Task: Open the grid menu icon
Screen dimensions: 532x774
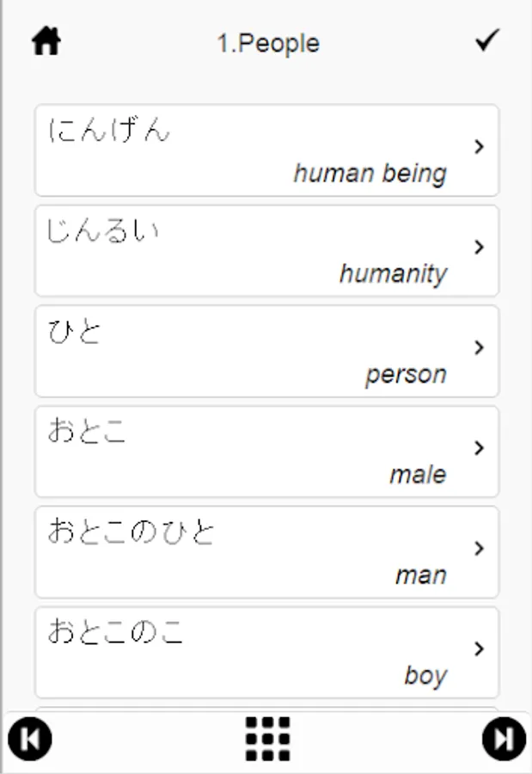Action: pyautogui.click(x=267, y=739)
